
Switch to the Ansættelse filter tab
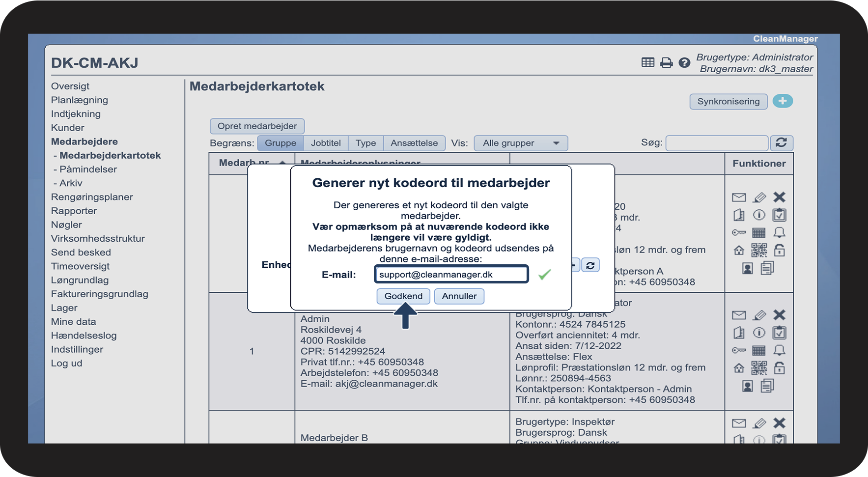(414, 143)
